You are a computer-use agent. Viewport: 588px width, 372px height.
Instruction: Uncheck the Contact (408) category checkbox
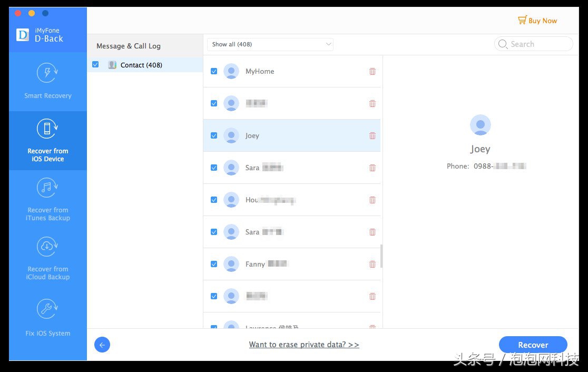pyautogui.click(x=95, y=64)
